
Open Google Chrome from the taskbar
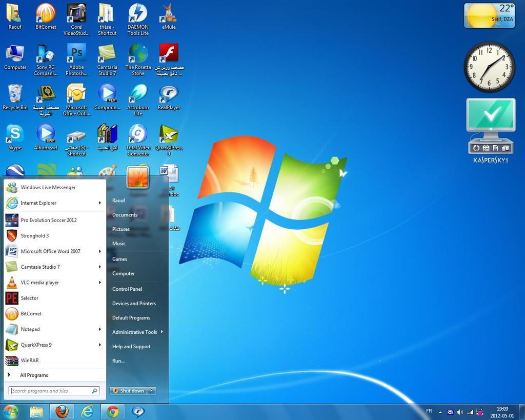(113, 412)
